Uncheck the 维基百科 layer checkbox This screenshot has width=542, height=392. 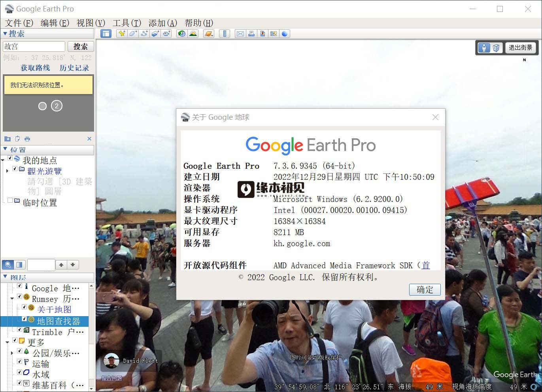[x=19, y=383]
